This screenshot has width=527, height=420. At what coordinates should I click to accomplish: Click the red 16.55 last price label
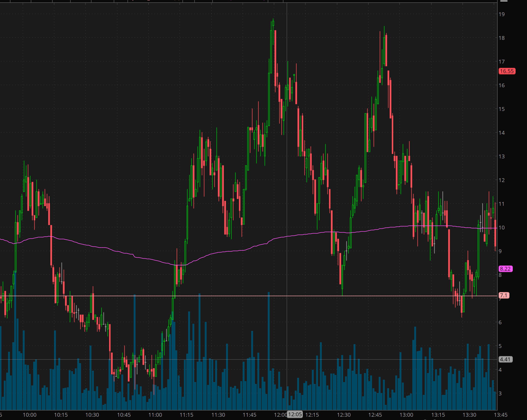click(x=507, y=71)
